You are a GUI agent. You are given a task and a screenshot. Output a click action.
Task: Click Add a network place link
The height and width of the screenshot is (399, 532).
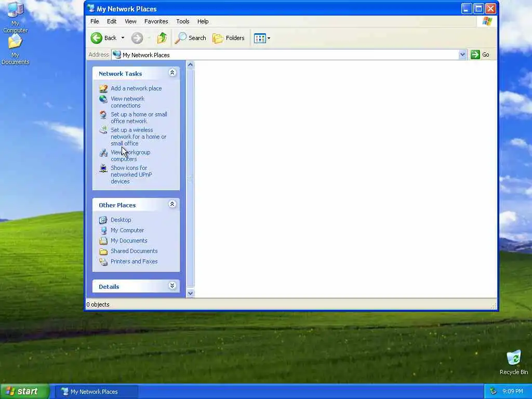click(x=136, y=88)
